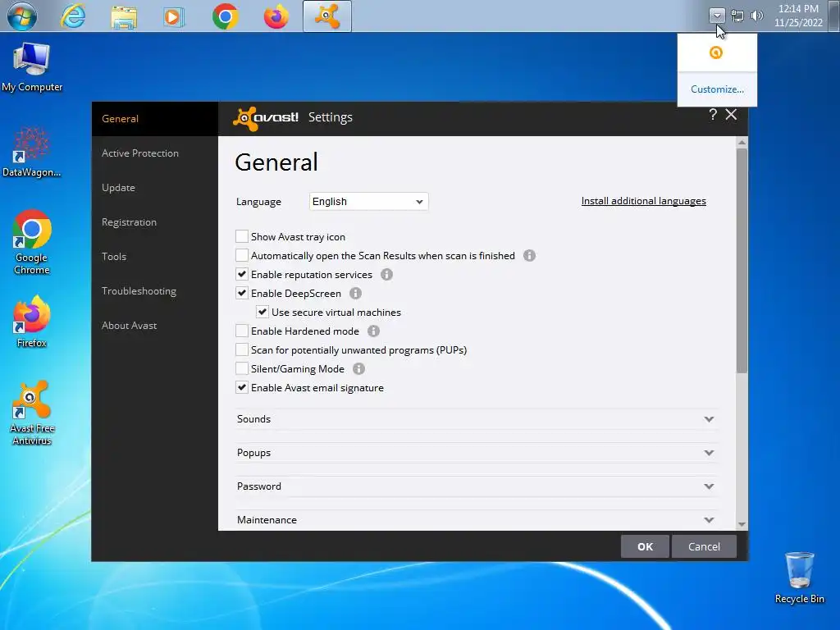Open the Windows Start orb
The height and width of the screenshot is (630, 840).
tap(21, 16)
